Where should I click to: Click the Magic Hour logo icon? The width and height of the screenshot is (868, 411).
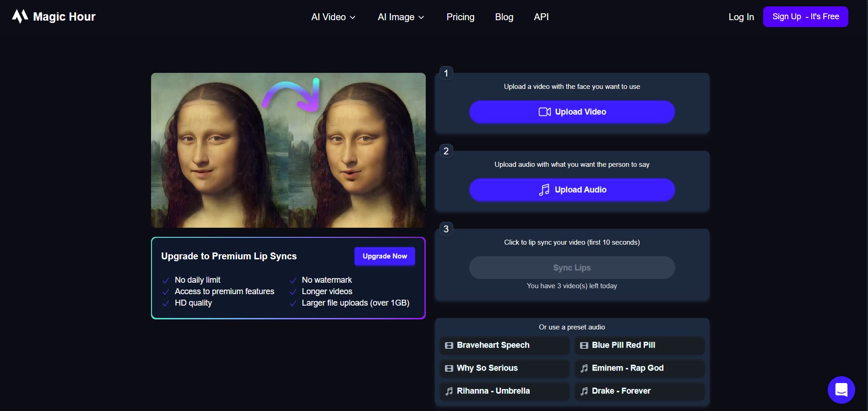click(x=20, y=16)
